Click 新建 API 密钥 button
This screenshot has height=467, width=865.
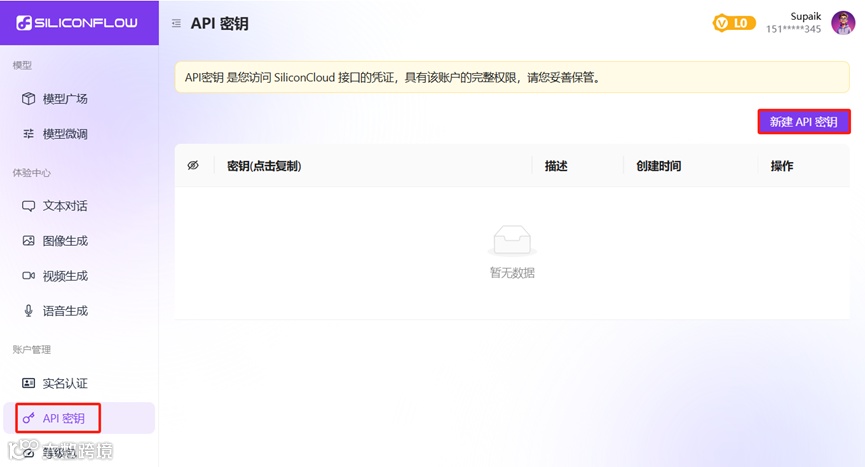point(804,122)
